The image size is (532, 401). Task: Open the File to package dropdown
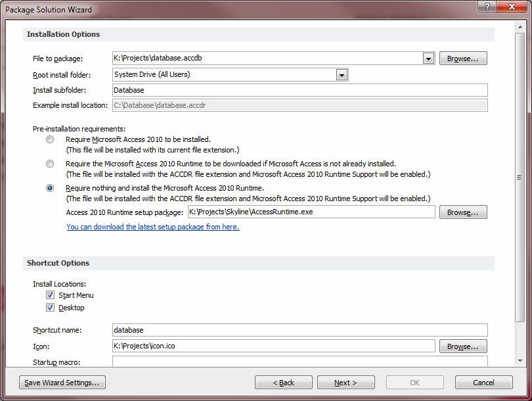(x=428, y=58)
